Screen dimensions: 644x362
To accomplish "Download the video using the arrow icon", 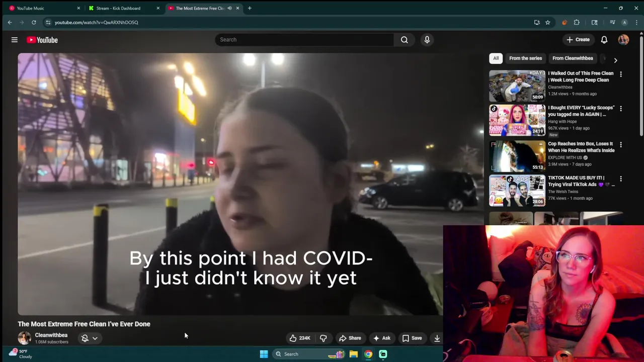I will coord(437,338).
